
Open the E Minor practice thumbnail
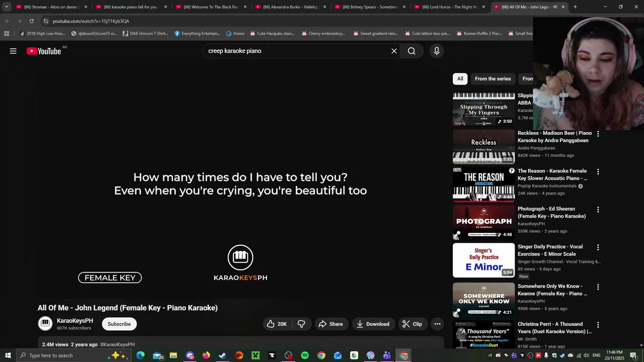pyautogui.click(x=484, y=260)
